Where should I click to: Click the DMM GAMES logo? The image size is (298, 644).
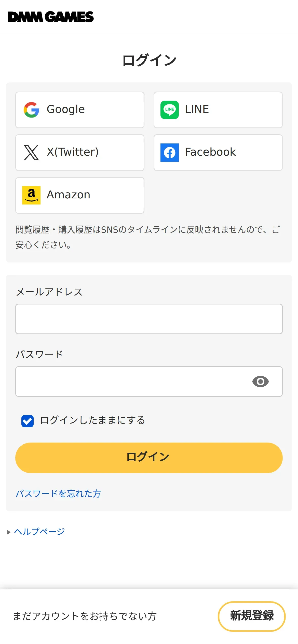click(x=51, y=17)
